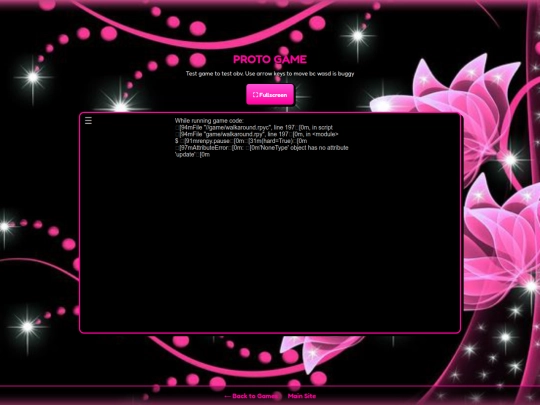Open the hamburger menu in game frame

tap(88, 121)
